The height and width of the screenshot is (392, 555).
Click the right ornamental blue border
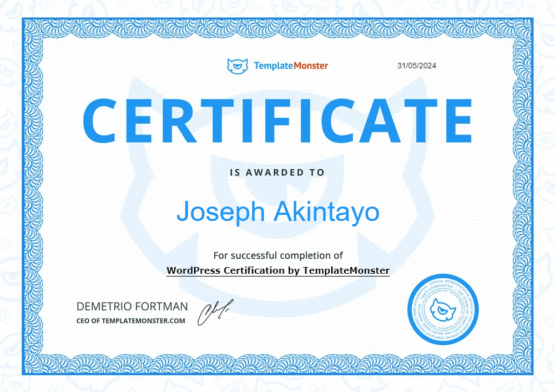522,196
